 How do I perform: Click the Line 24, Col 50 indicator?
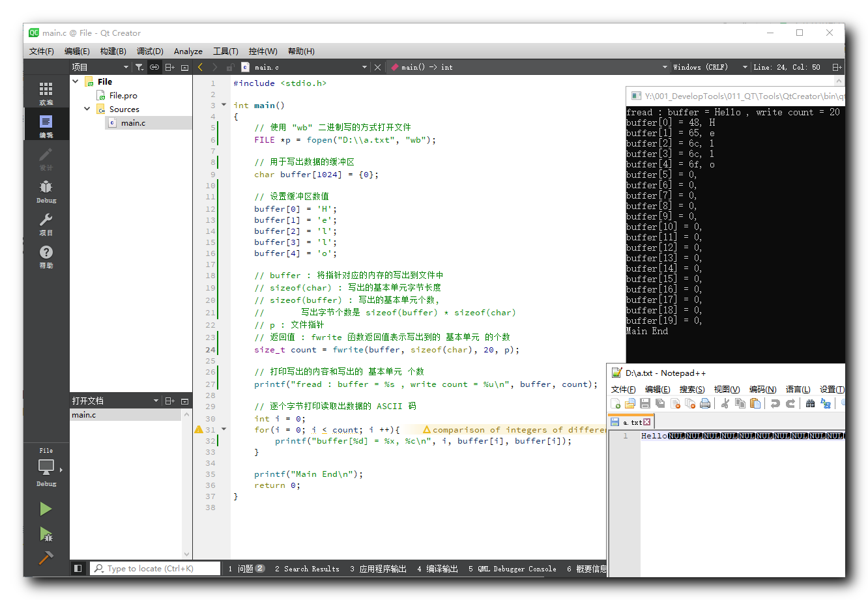click(x=787, y=67)
